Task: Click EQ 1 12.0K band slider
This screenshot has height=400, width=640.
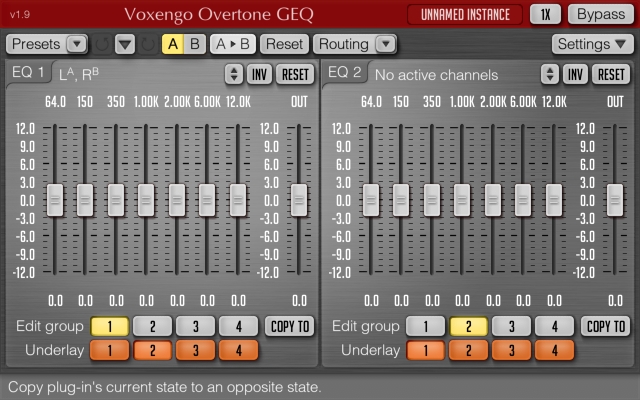Action: tap(238, 200)
